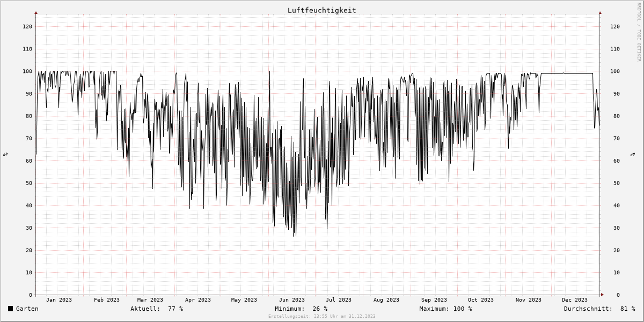Click the Jul 2023 axis label

point(339,300)
